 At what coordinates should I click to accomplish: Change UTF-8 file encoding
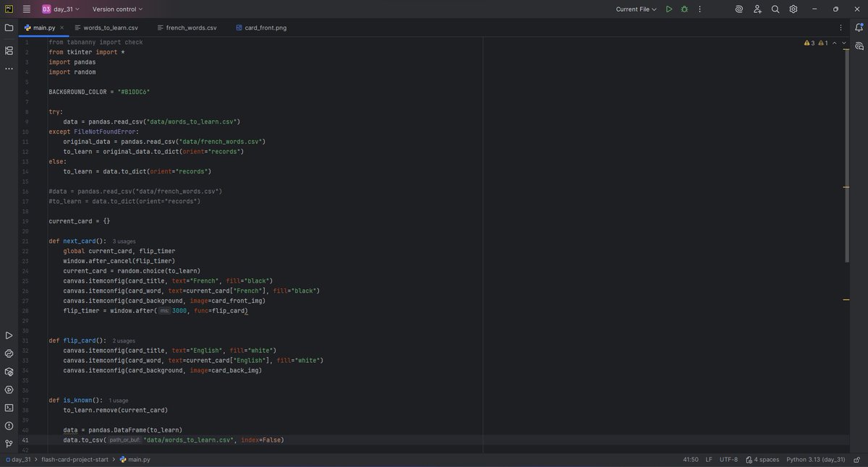[729, 459]
